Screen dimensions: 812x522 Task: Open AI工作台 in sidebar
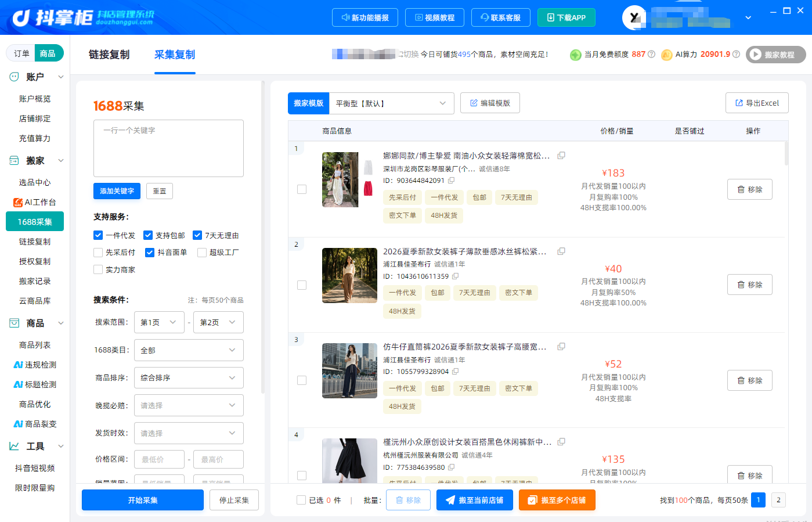pyautogui.click(x=35, y=202)
